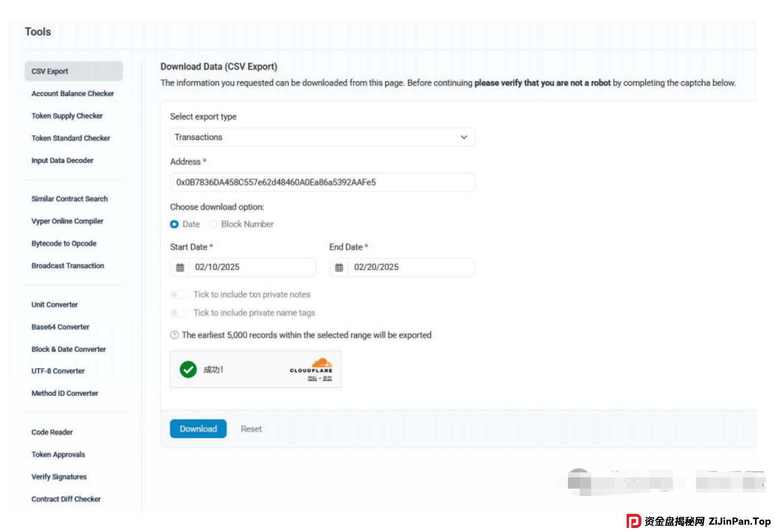Go to Unit Converter
This screenshot has height=532, width=776.
pos(55,305)
